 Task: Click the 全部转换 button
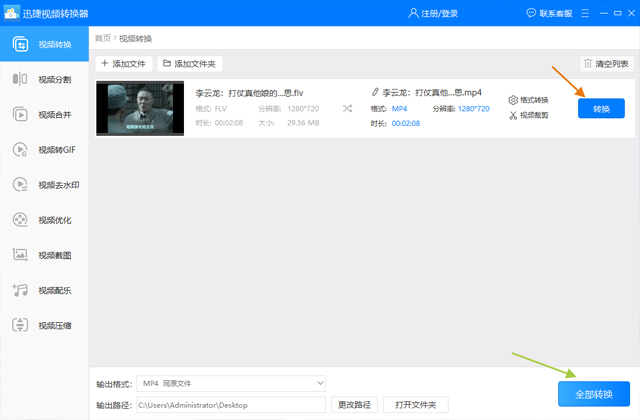point(594,394)
